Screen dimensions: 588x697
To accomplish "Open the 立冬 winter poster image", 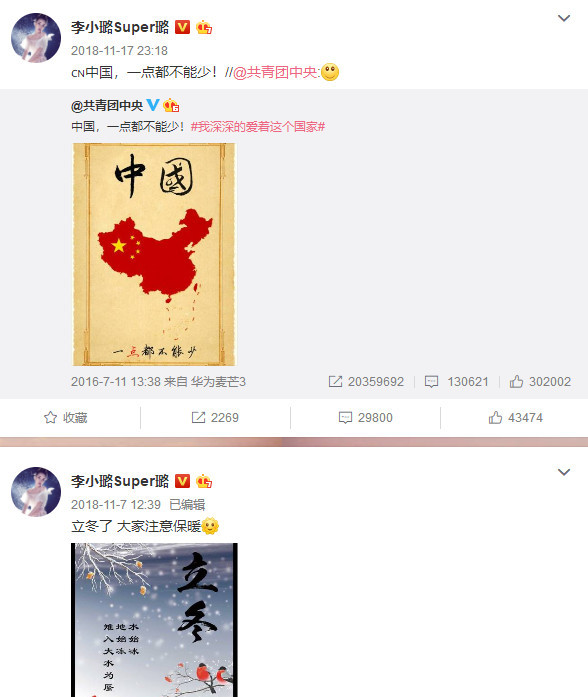I will click(x=154, y=620).
